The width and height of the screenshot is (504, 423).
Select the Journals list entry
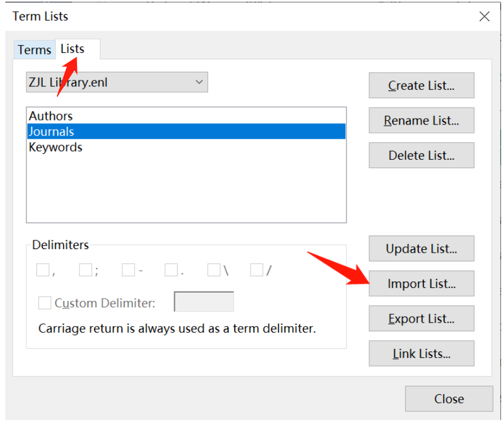click(x=52, y=132)
